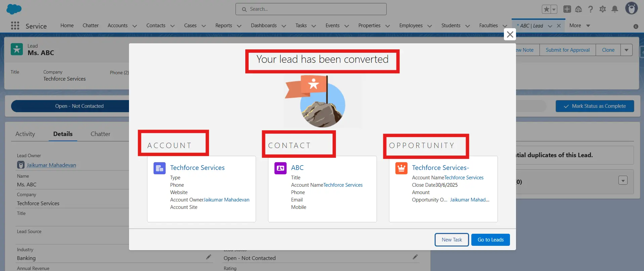The image size is (644, 271).
Task: Open the Trailhead guidance icon
Action: pyautogui.click(x=578, y=9)
